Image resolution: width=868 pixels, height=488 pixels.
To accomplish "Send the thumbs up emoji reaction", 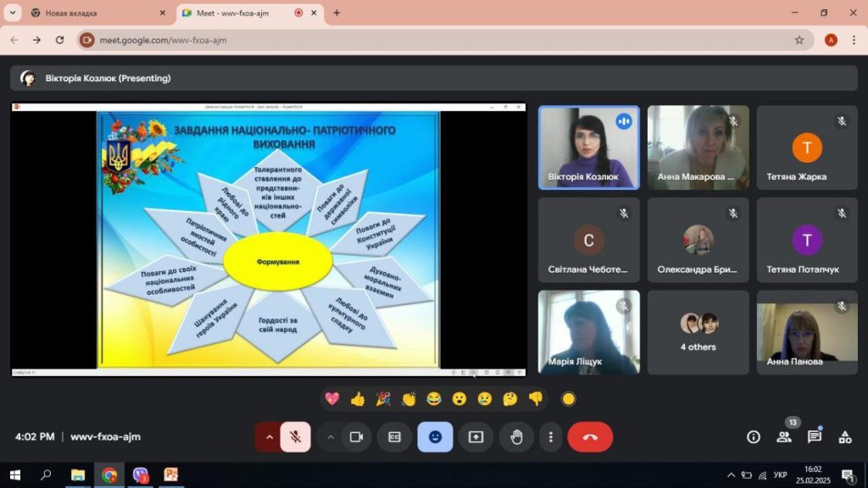I will pos(357,398).
